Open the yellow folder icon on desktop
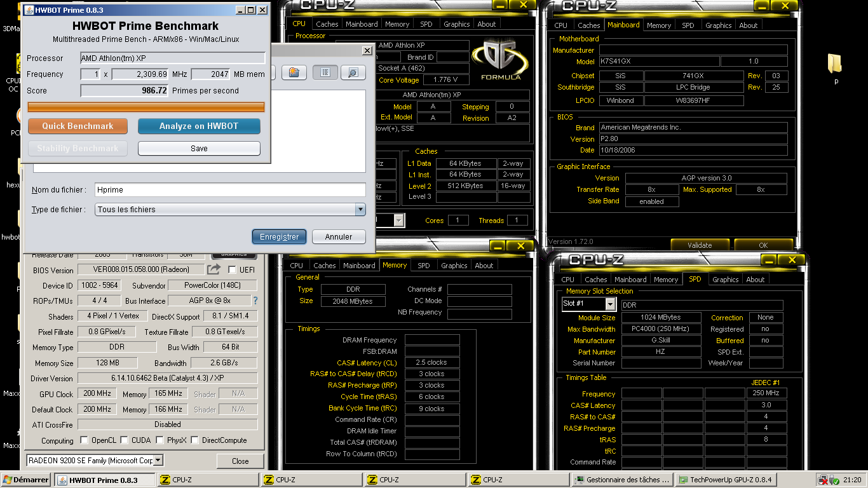Image resolution: width=868 pixels, height=488 pixels. tap(835, 63)
